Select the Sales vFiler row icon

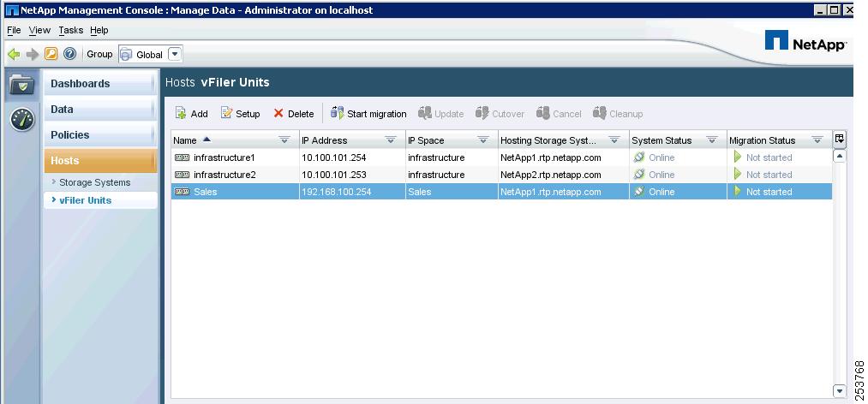click(182, 192)
